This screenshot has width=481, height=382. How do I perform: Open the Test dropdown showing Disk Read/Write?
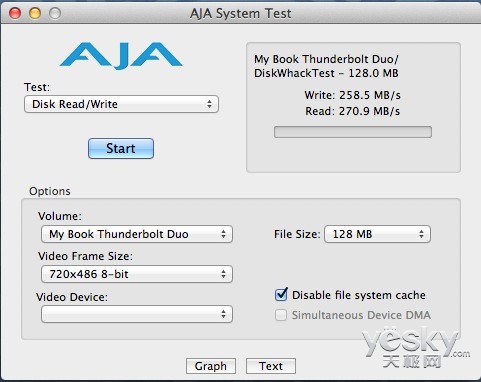click(x=121, y=104)
